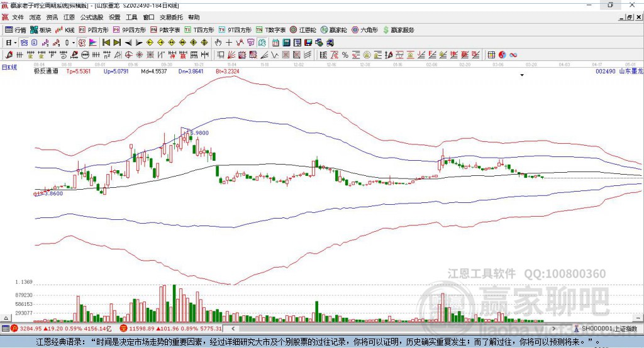Click the Up=5.0791 value
Screen dimensions: 644x348
pos(116,71)
